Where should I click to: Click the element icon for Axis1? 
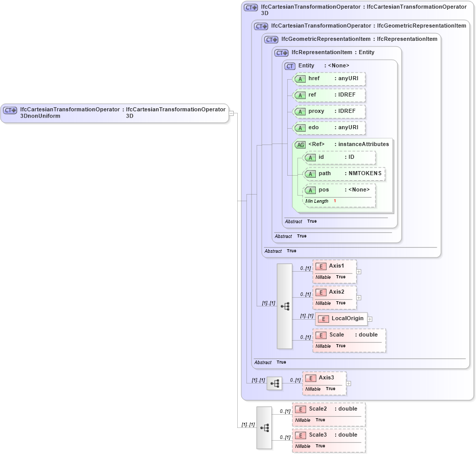(x=321, y=266)
